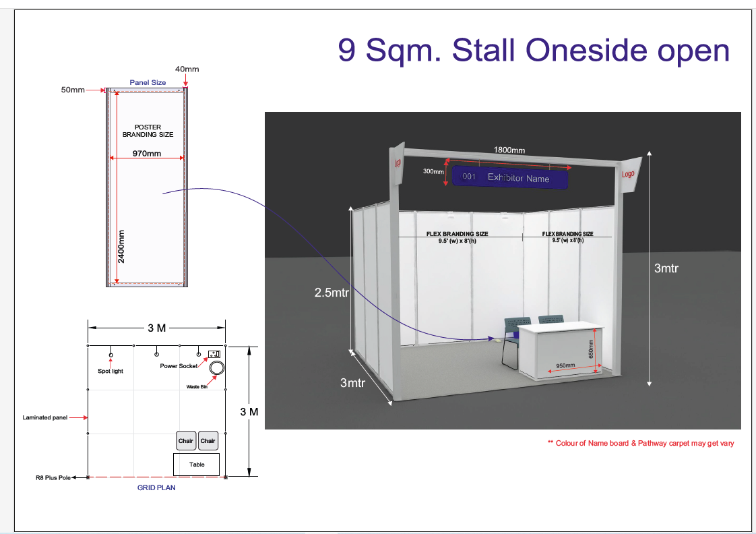Click the Waste Bin circle symbol in grid plan
The width and height of the screenshot is (756, 534).
[x=218, y=368]
